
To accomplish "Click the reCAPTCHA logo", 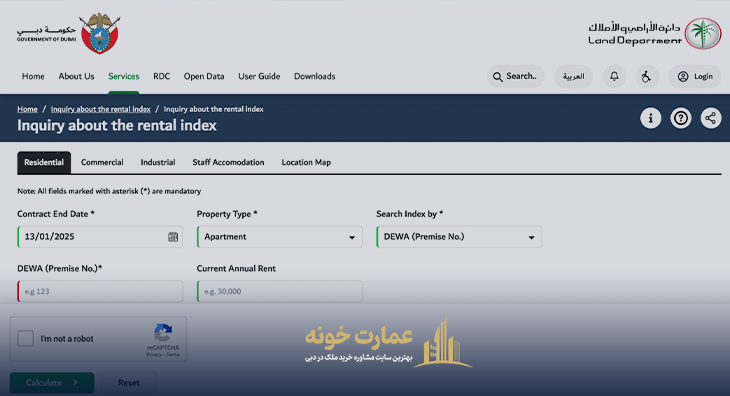I will point(163,333).
